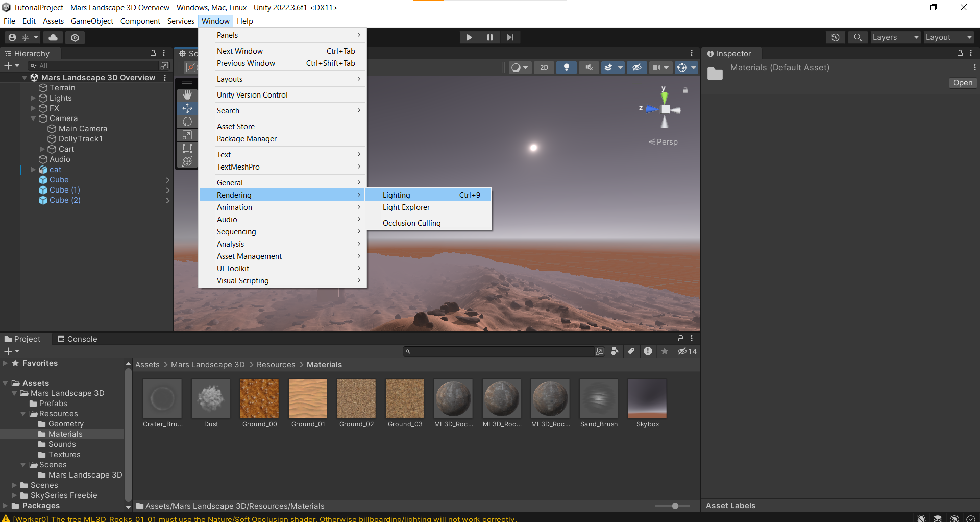
Task: Toggle the Project panel lock
Action: [680, 339]
